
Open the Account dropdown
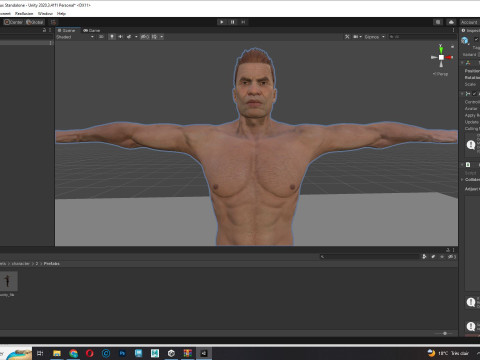tap(470, 22)
